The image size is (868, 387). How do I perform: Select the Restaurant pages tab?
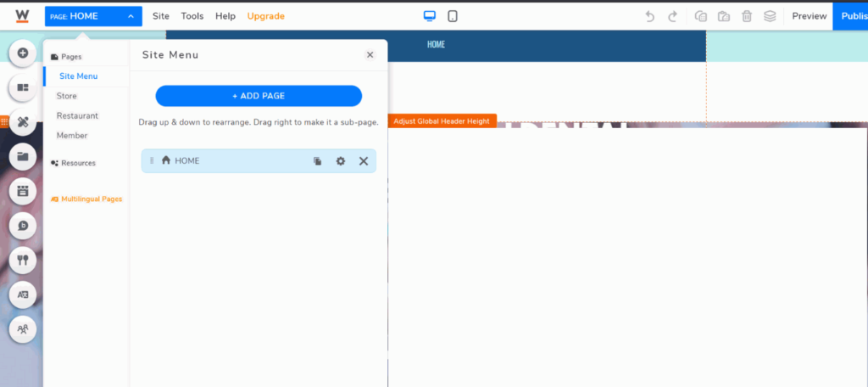pyautogui.click(x=77, y=116)
